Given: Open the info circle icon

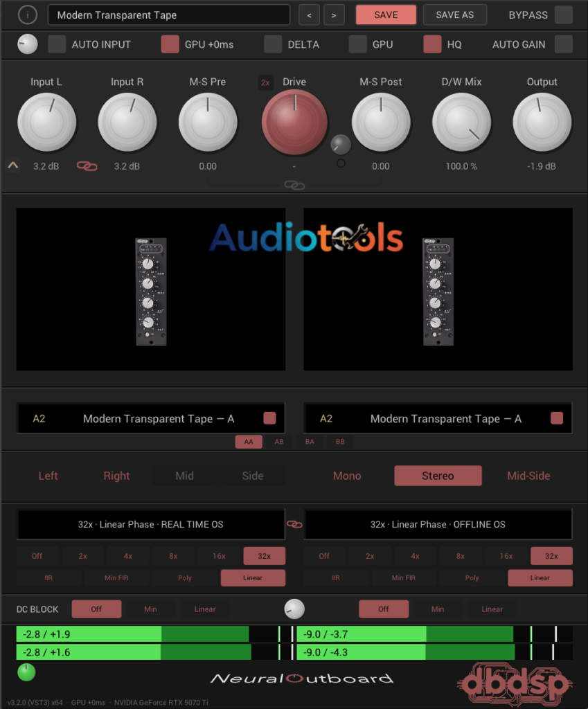Looking at the screenshot, I should click(x=27, y=15).
